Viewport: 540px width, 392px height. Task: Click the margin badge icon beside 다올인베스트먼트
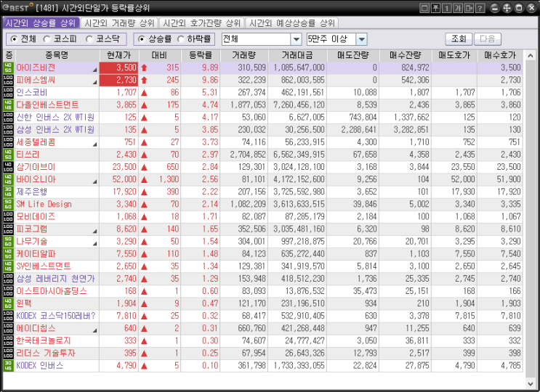click(8, 105)
